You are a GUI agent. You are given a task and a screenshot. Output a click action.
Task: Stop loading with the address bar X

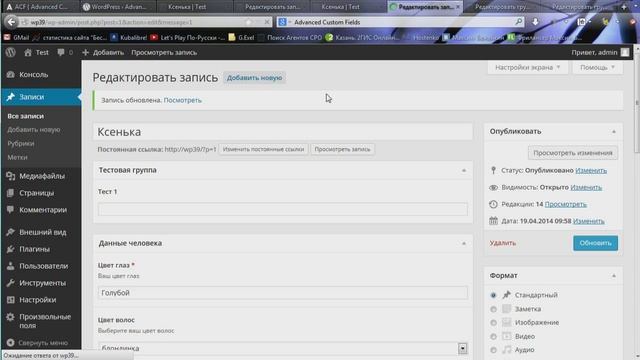coord(267,22)
